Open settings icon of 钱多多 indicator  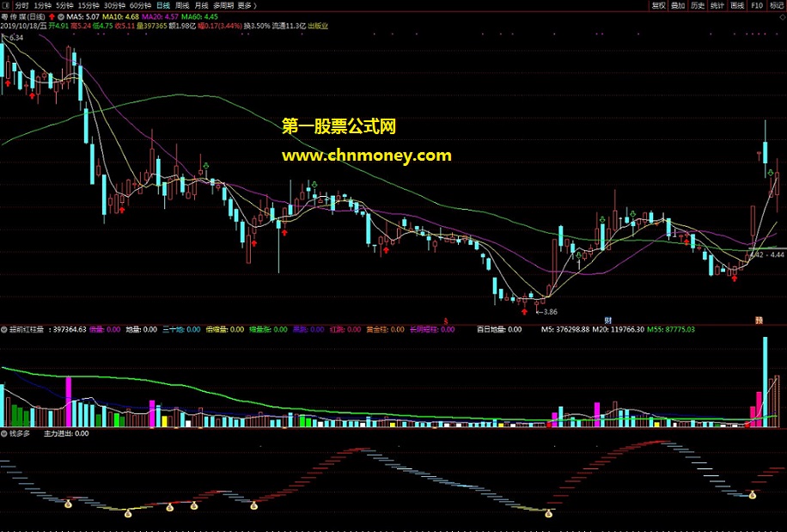(4, 433)
